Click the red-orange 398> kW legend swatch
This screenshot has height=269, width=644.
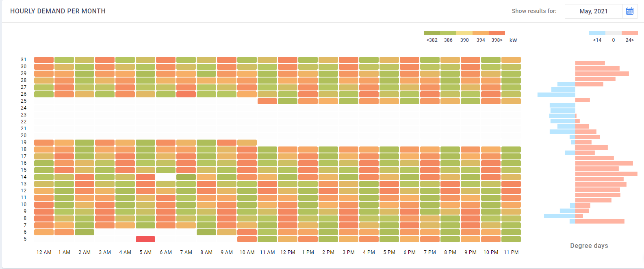(x=497, y=33)
